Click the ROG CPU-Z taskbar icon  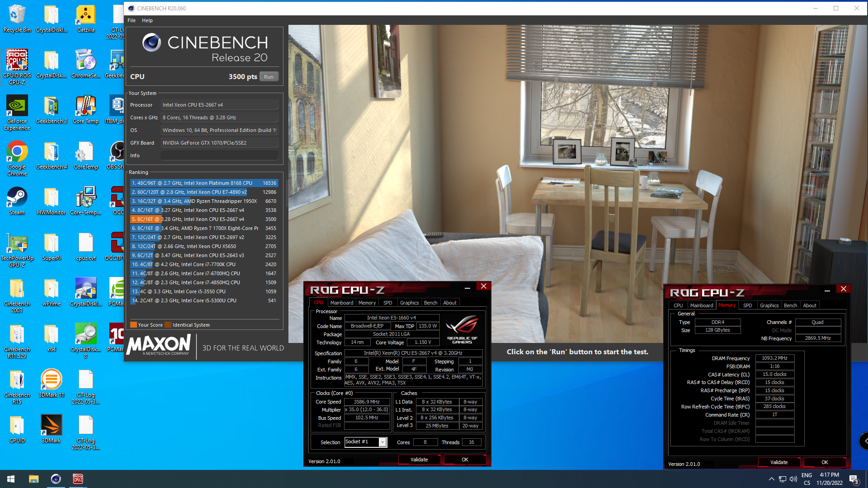click(78, 479)
